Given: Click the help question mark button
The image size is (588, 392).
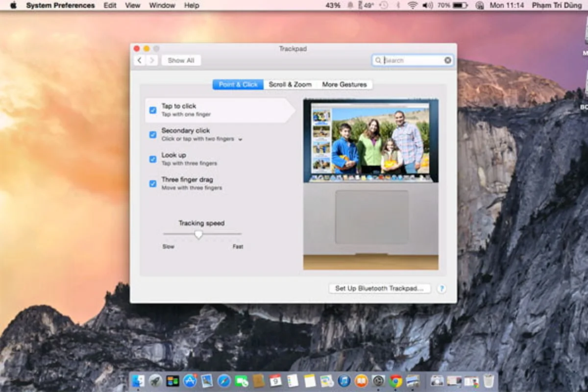Looking at the screenshot, I should click(x=441, y=289).
